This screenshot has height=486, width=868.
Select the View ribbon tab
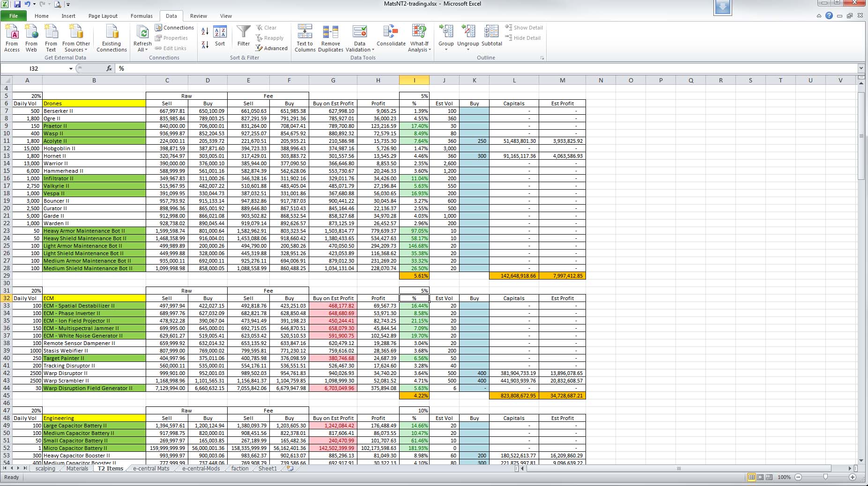(226, 16)
